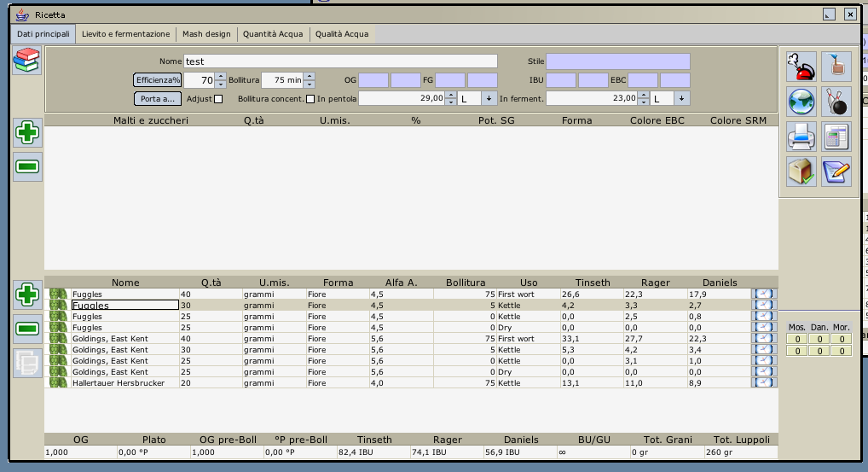This screenshot has width=868, height=472.
Task: Click the first IBU field
Action: point(561,80)
